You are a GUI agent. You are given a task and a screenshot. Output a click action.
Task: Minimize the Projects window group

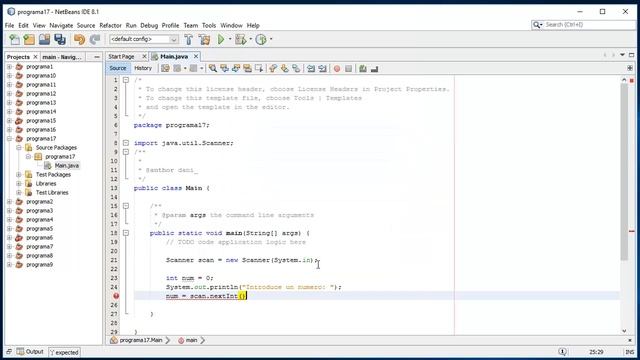(97, 57)
